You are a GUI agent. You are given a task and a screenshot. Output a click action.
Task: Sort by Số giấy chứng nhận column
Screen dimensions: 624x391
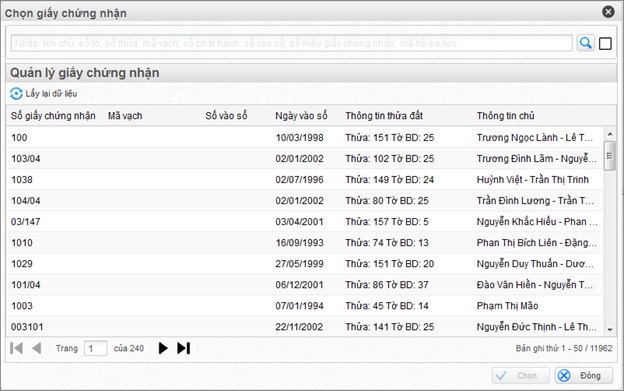[x=53, y=116]
